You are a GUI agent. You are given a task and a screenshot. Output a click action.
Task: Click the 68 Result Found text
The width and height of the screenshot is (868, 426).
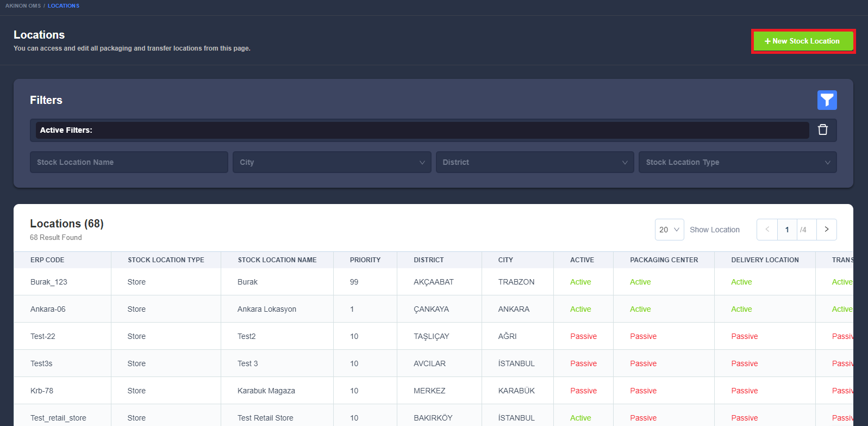point(55,238)
